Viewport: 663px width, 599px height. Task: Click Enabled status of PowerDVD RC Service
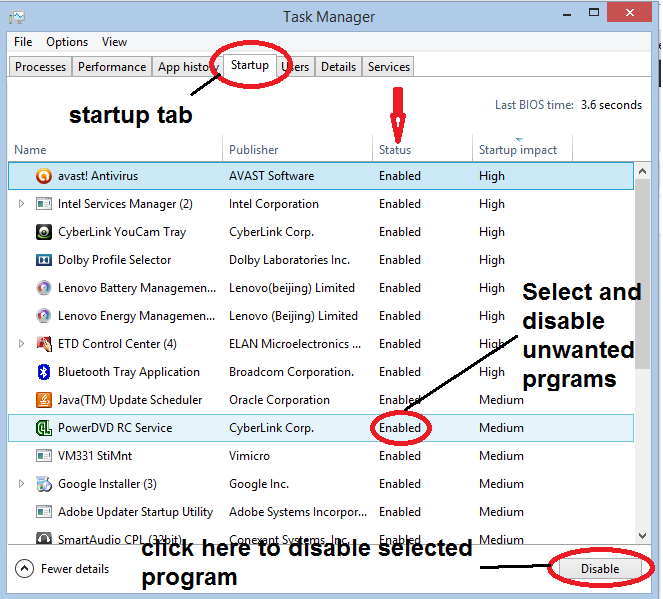pyautogui.click(x=400, y=428)
